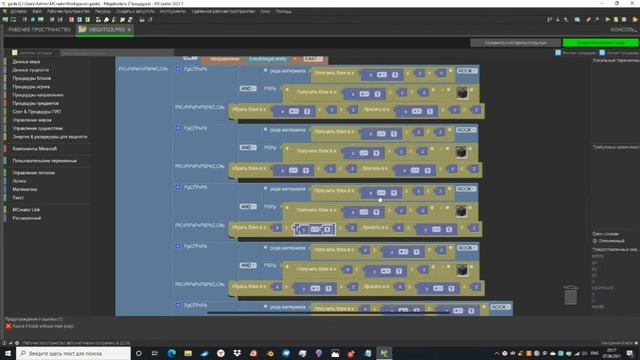The image size is (640, 360).
Task: Toggle the left blue checkbox below save buttons
Action: [558, 53]
